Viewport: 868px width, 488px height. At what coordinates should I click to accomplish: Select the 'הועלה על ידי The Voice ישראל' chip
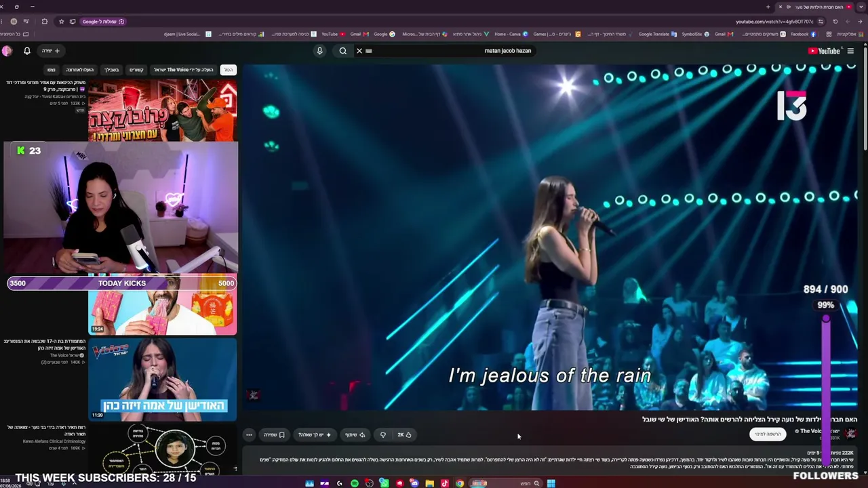(183, 70)
